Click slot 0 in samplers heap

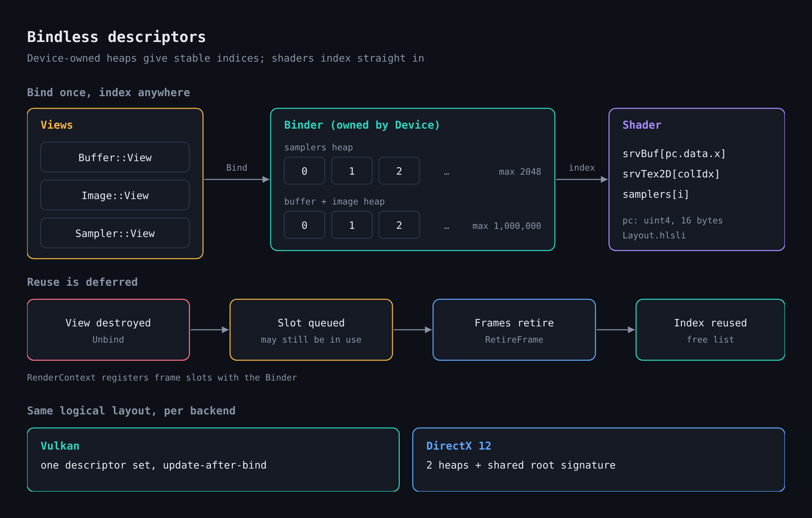tap(304, 171)
